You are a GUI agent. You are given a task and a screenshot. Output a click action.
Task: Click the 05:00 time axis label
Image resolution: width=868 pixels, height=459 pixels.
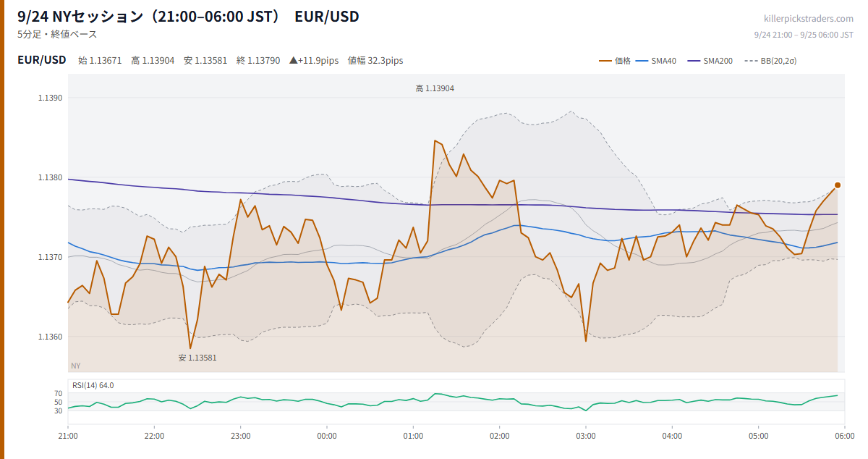click(x=759, y=436)
